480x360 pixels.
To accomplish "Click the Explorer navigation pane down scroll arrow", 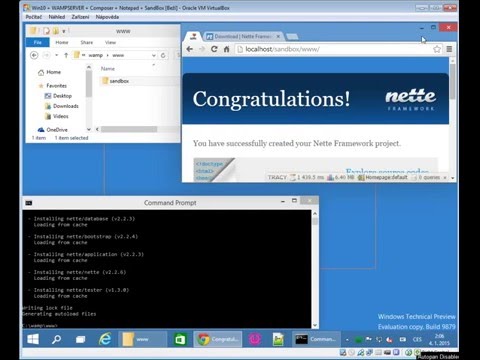I will pyautogui.click(x=89, y=129).
